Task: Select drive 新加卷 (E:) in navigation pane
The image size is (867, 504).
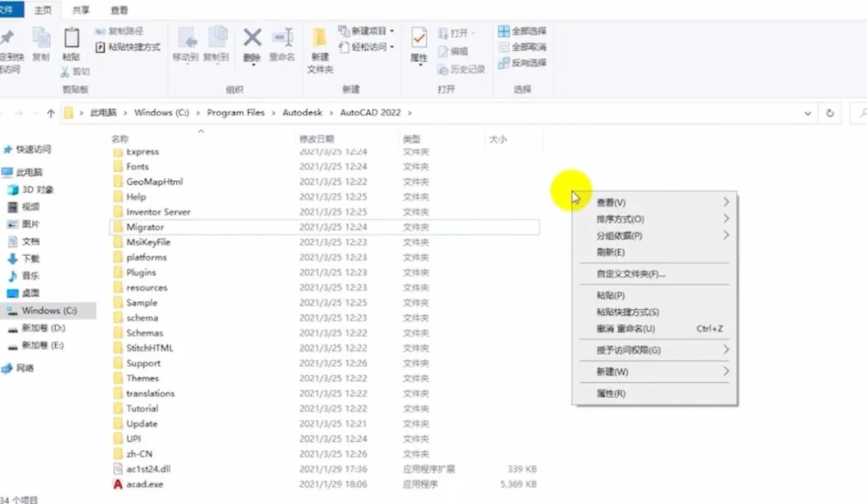Action: click(37, 345)
